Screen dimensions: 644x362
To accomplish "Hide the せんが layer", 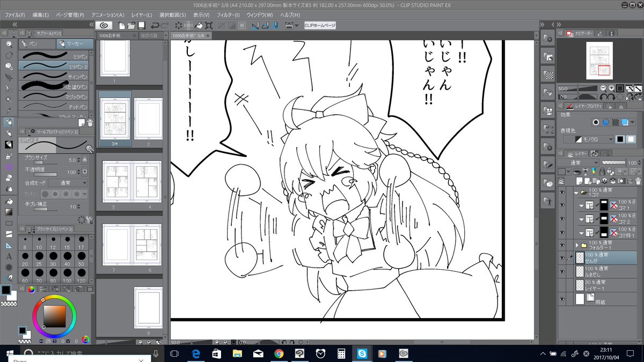I will (x=562, y=257).
